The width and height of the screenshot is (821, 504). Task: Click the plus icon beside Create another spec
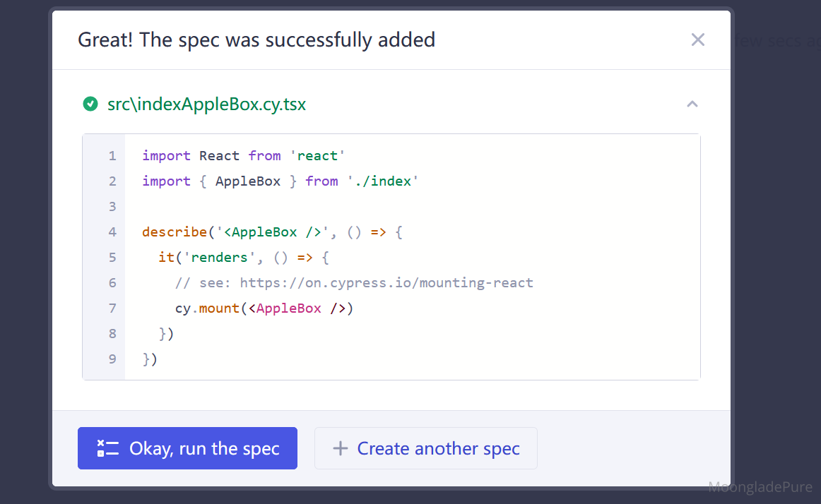[x=340, y=448]
